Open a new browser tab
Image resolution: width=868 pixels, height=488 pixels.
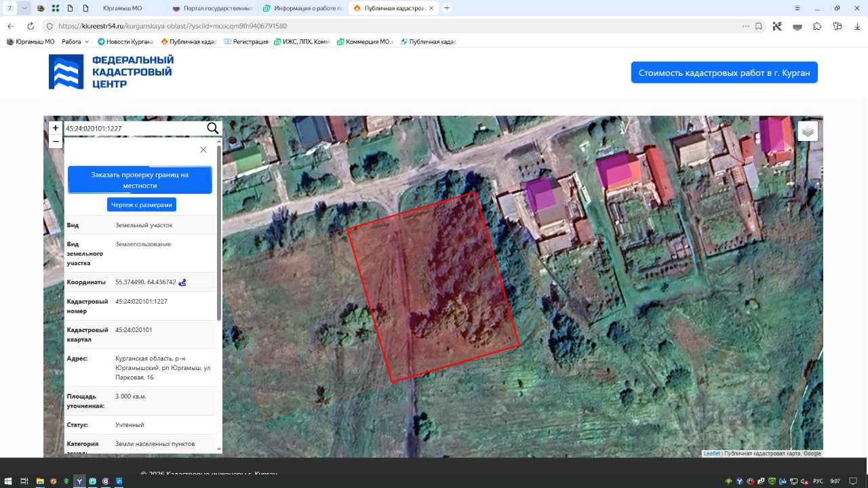tap(447, 8)
